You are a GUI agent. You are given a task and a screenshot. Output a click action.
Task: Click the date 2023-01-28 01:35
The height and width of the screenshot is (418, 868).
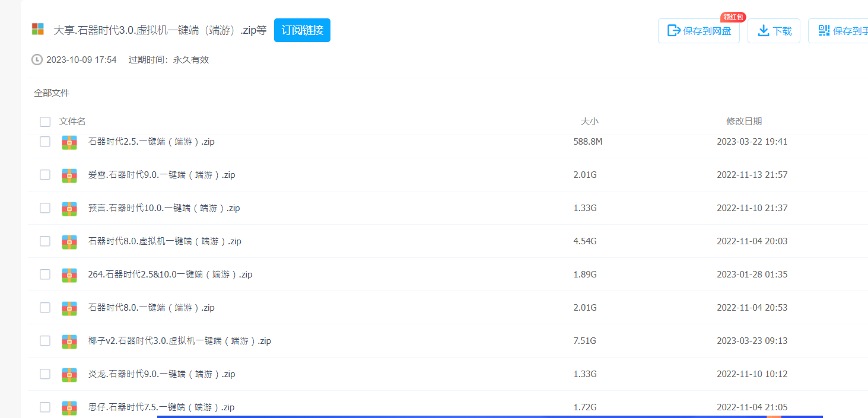click(x=752, y=275)
